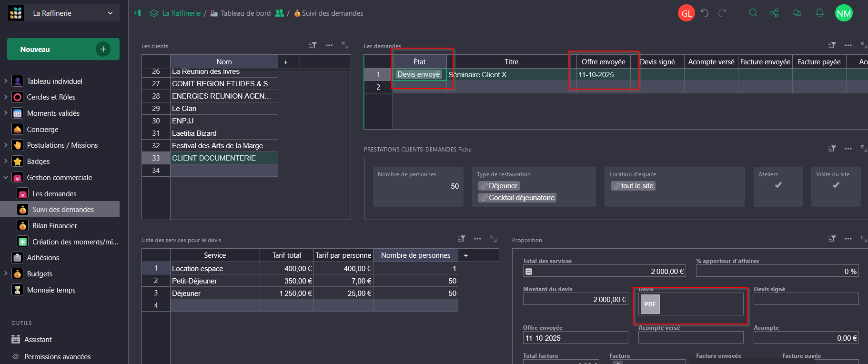
Task: Collapse the Gestion commerciale section
Action: tap(6, 178)
